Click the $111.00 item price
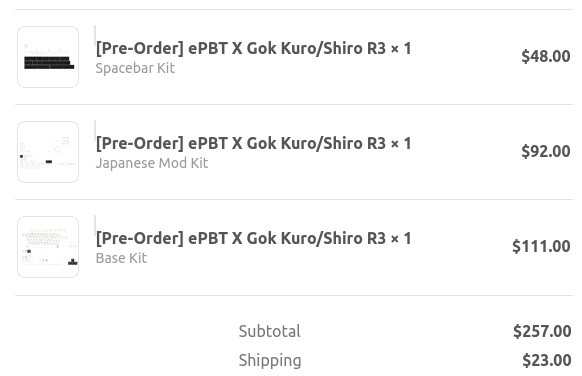Image resolution: width=582 pixels, height=376 pixels. point(541,246)
